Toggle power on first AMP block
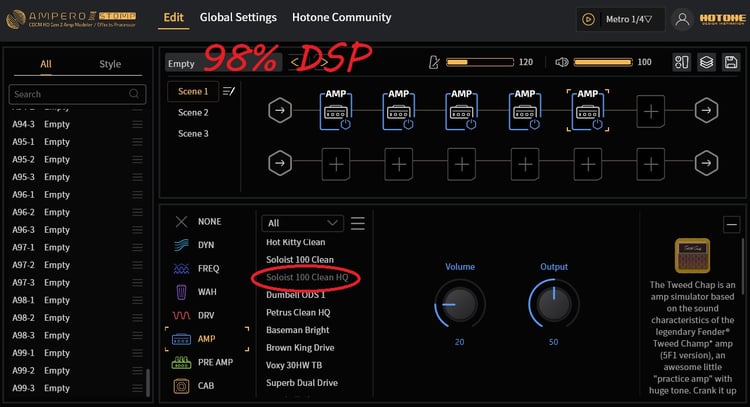The height and width of the screenshot is (407, 750). click(x=345, y=124)
